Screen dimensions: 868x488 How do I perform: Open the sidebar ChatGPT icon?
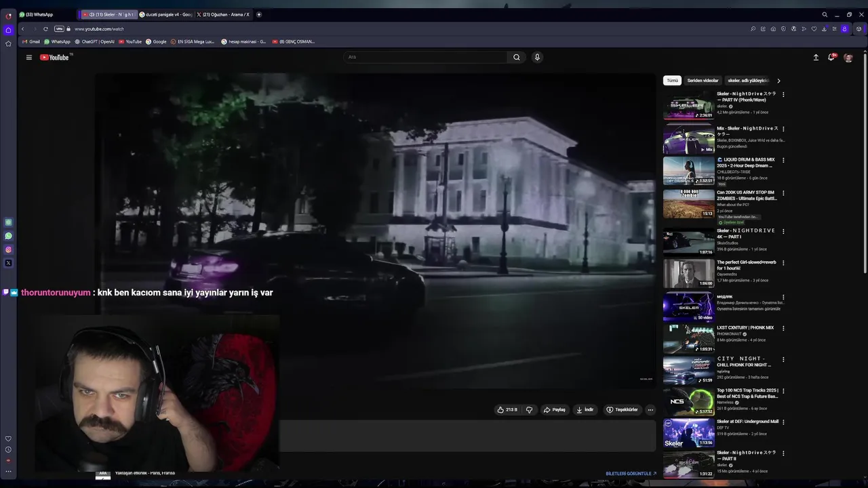(x=8, y=222)
